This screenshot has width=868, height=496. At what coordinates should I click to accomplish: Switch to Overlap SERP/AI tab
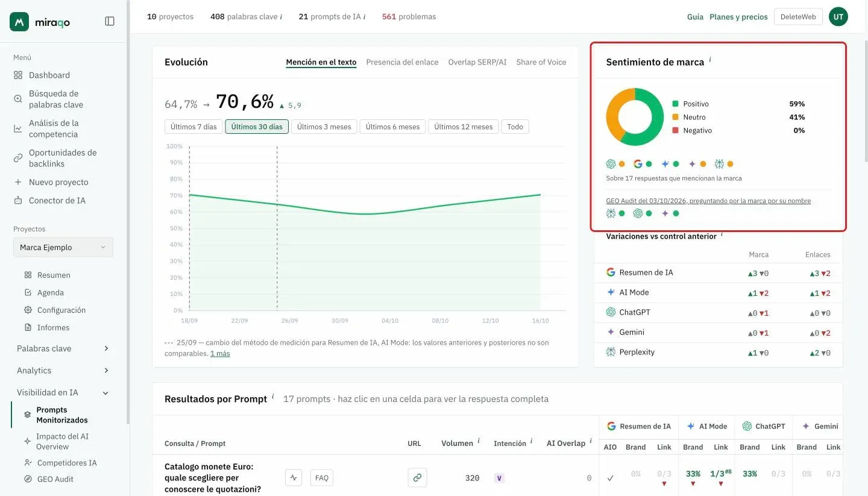[x=477, y=62]
